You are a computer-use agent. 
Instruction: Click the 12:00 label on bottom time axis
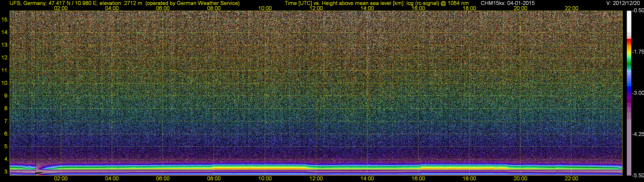click(x=316, y=179)
